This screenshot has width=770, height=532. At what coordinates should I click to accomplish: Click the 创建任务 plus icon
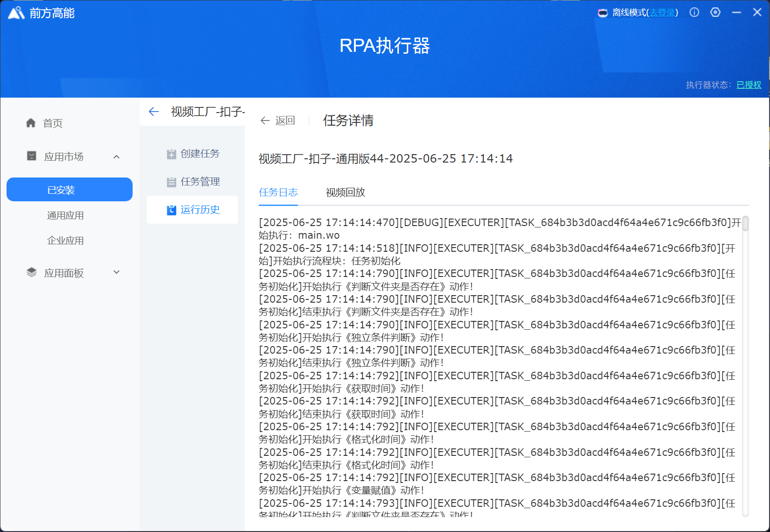click(x=171, y=154)
